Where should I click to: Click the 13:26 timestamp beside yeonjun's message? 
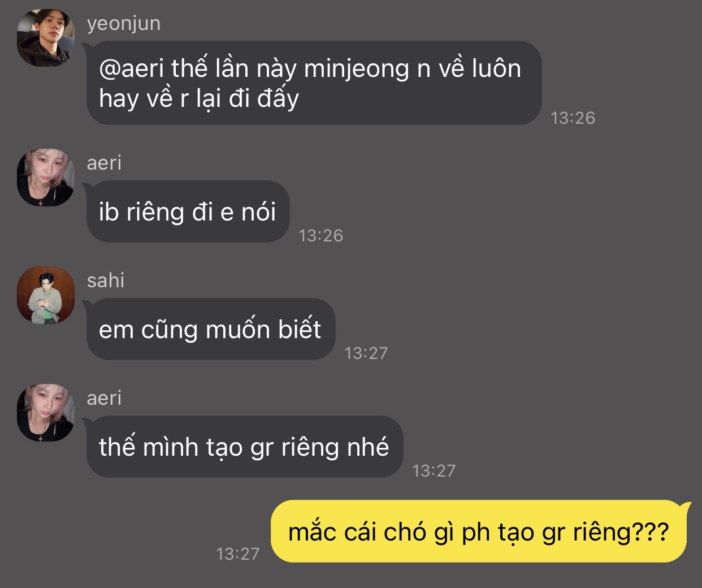coord(573,118)
